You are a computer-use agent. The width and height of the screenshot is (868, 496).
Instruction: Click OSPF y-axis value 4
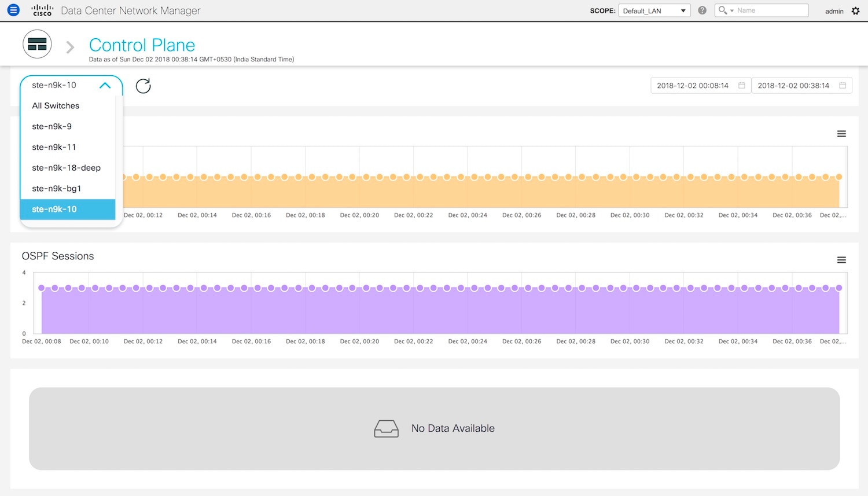point(24,273)
